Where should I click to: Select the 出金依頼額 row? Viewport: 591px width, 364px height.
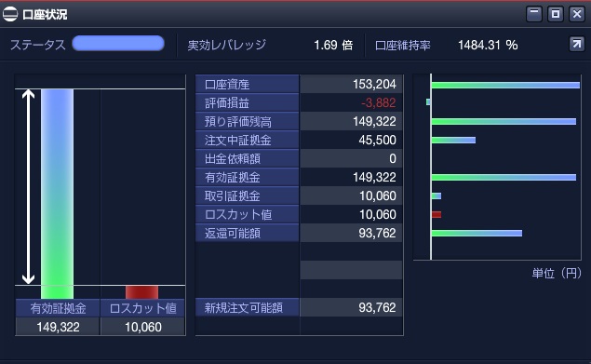299,158
